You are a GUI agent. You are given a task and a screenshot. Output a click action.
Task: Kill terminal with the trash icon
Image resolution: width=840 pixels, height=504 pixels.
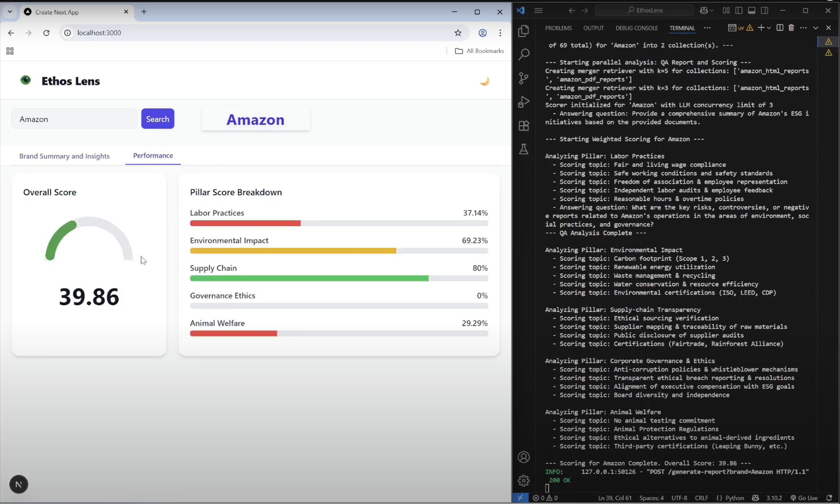(791, 28)
